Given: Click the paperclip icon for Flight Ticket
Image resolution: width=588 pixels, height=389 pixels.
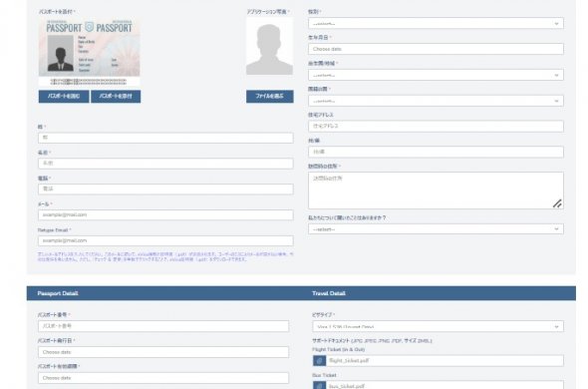Looking at the screenshot, I should [319, 361].
